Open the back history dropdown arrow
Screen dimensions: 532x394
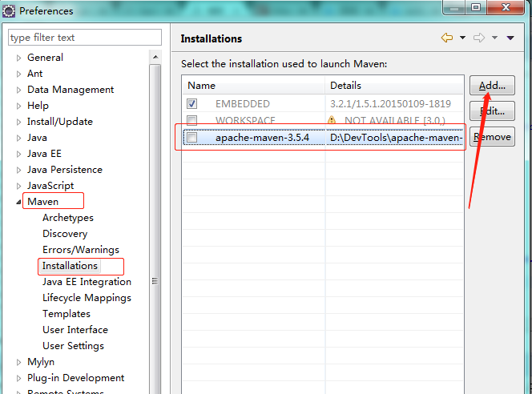[462, 38]
